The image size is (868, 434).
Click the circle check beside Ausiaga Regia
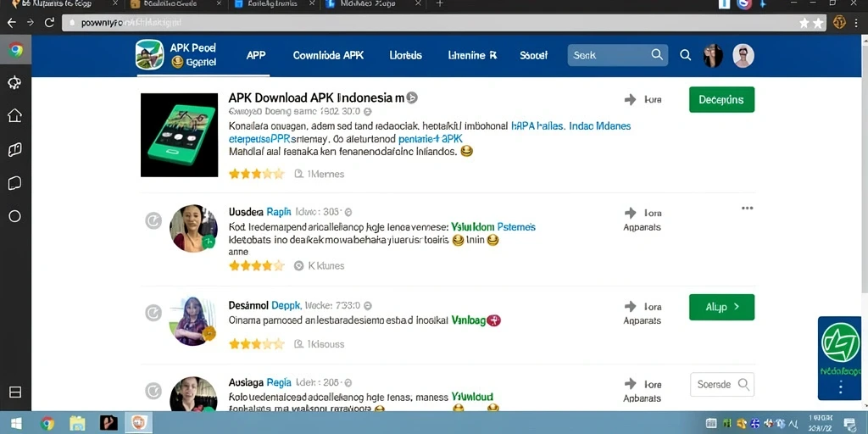(x=153, y=391)
